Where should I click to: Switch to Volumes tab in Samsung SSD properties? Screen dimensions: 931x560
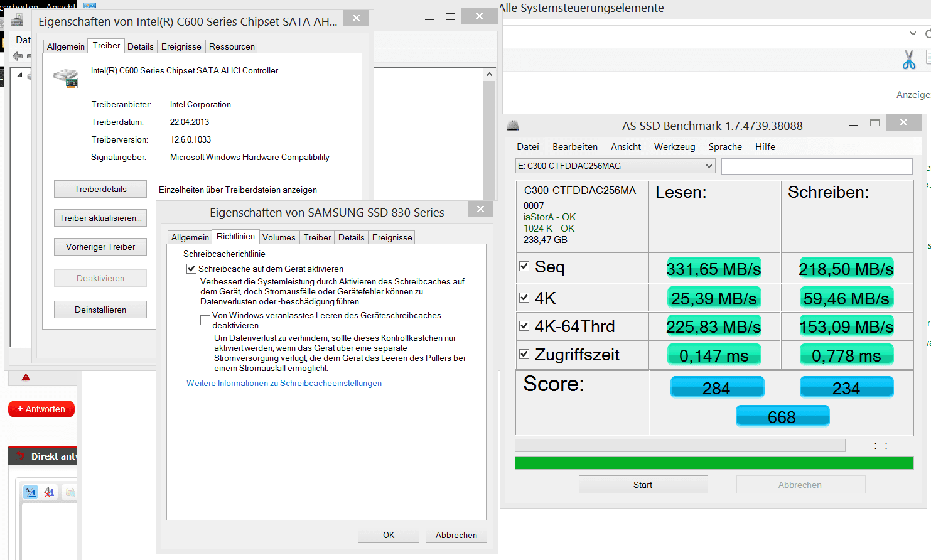coord(279,237)
